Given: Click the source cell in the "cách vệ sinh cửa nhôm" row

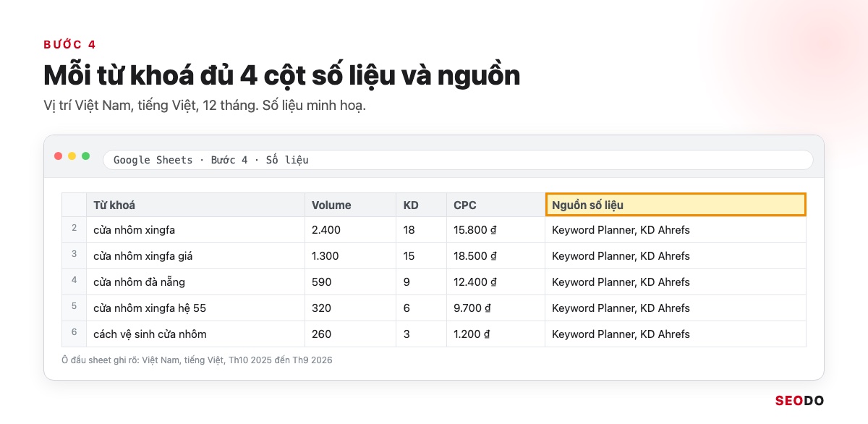Looking at the screenshot, I should tap(676, 334).
